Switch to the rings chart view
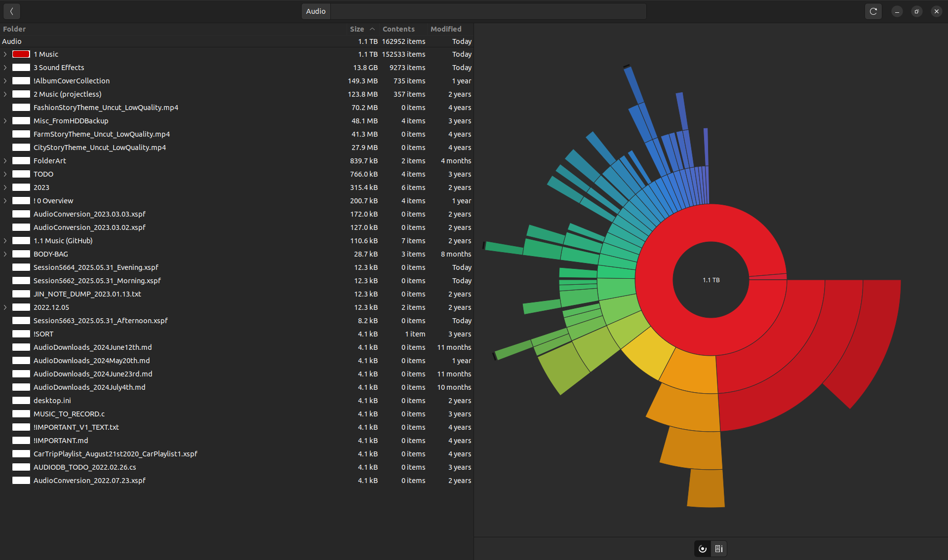Viewport: 948px width, 560px height. point(703,548)
